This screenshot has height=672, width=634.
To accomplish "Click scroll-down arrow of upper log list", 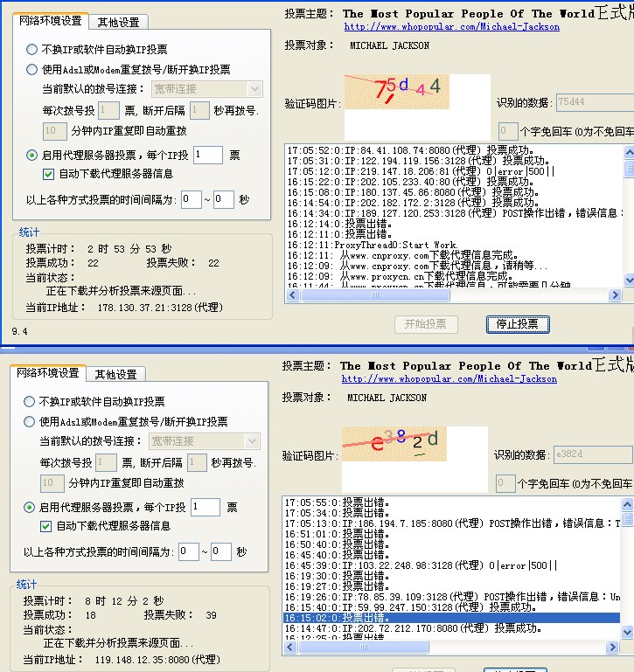I will tap(629, 281).
